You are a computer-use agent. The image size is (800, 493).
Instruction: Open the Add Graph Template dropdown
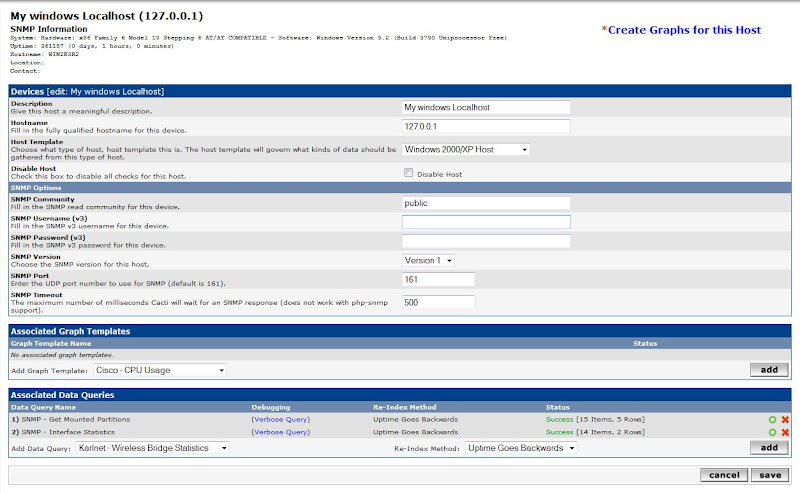click(153, 370)
